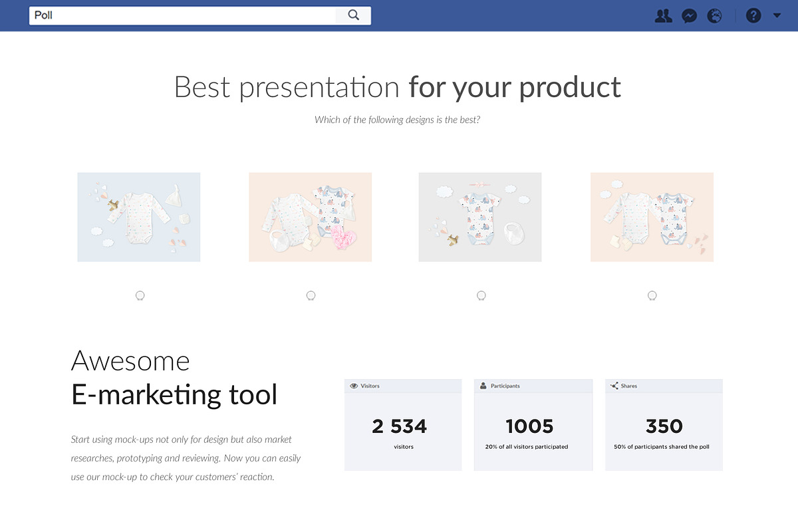
Task: Click the "Best presentation for your product" heading
Action: [398, 87]
